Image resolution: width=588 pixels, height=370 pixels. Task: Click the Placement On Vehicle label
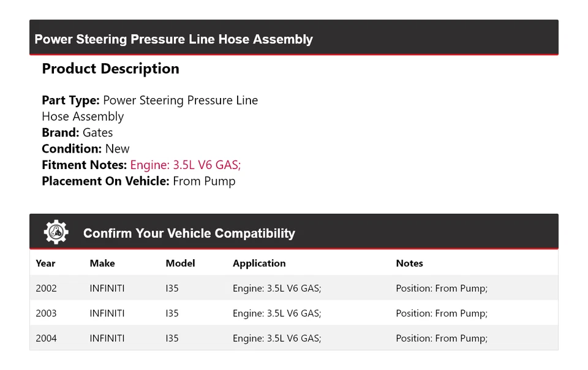(105, 181)
